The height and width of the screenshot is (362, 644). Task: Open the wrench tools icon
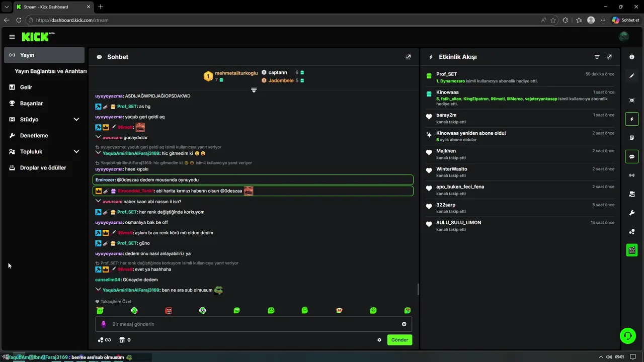[x=632, y=213]
